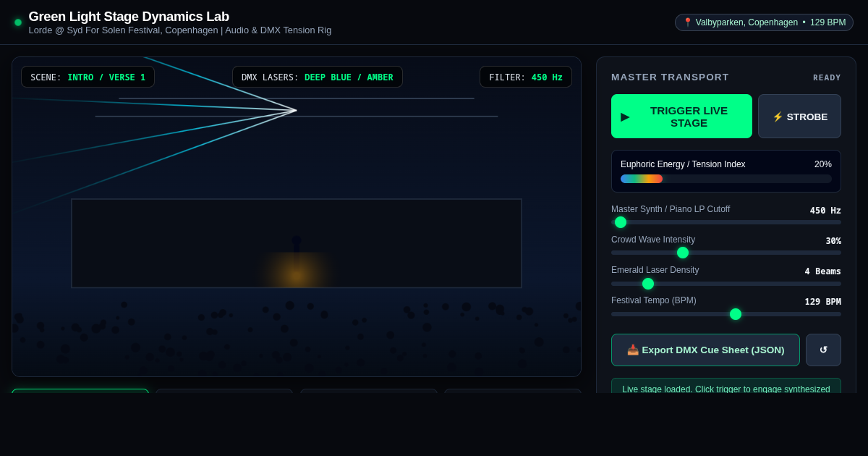Click the 450 Hz cutoff value
This screenshot has height=456, width=868.
tap(825, 210)
